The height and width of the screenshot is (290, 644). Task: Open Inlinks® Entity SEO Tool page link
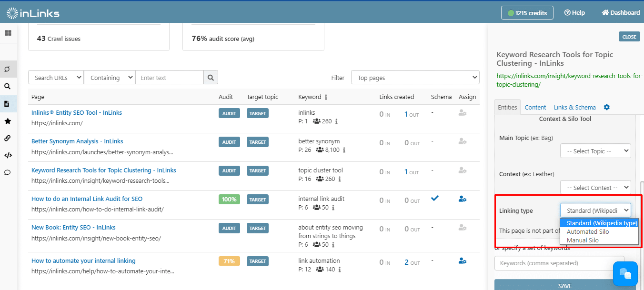pyautogui.click(x=77, y=113)
